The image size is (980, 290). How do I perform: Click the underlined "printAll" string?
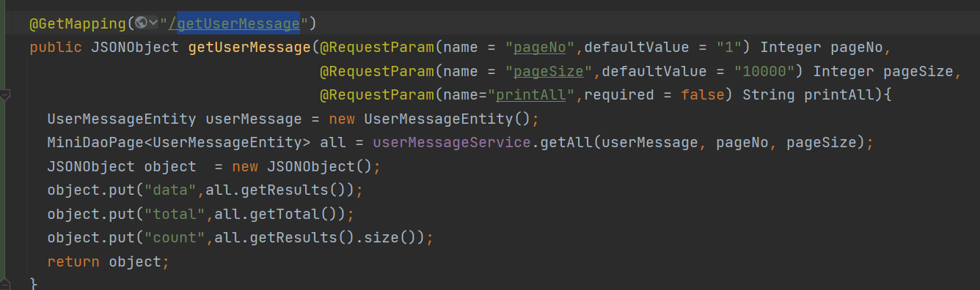click(530, 95)
